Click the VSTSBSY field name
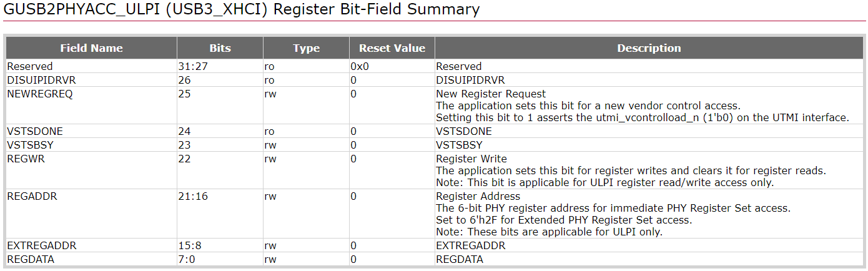 pyautogui.click(x=31, y=145)
